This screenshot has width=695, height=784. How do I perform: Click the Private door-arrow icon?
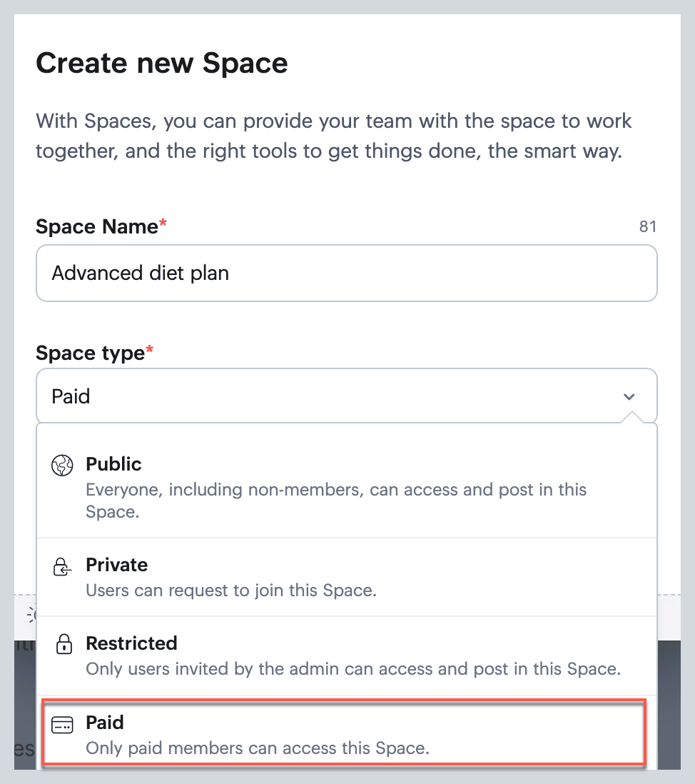(63, 568)
